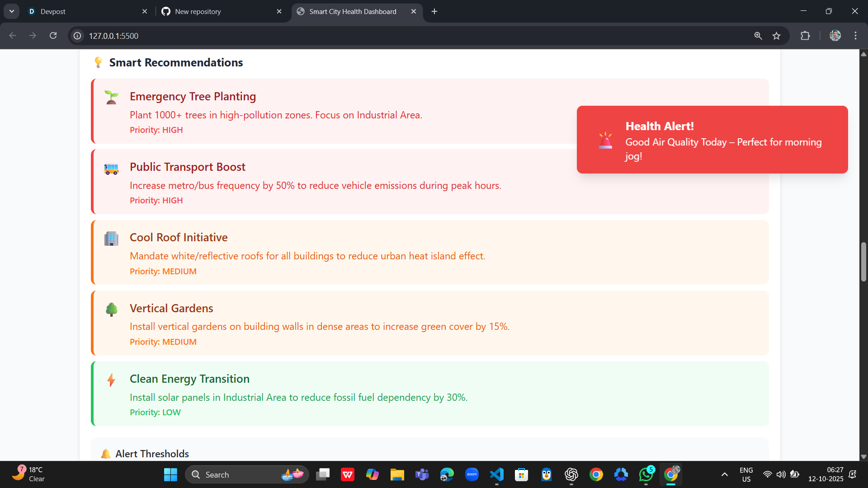The height and width of the screenshot is (488, 868).
Task: Close the Smart City Health Dashboard tab
Action: (414, 11)
